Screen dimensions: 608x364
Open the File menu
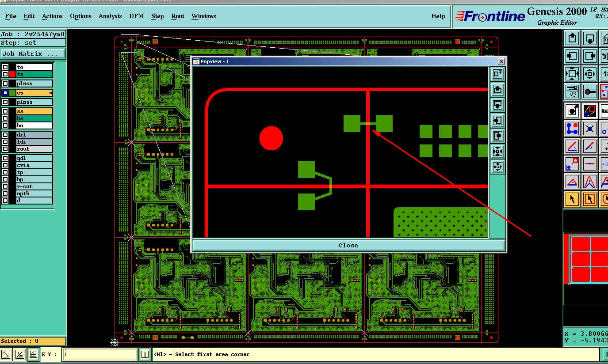[11, 16]
